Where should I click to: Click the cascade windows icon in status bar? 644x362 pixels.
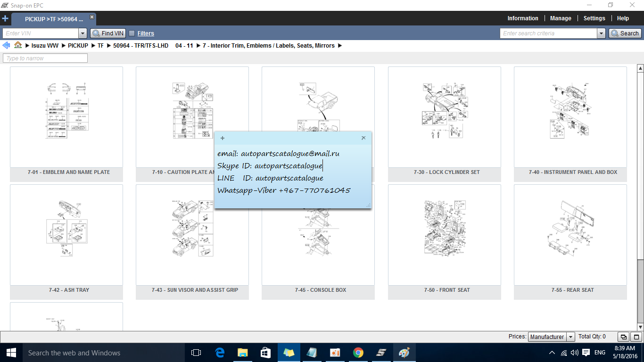623,337
